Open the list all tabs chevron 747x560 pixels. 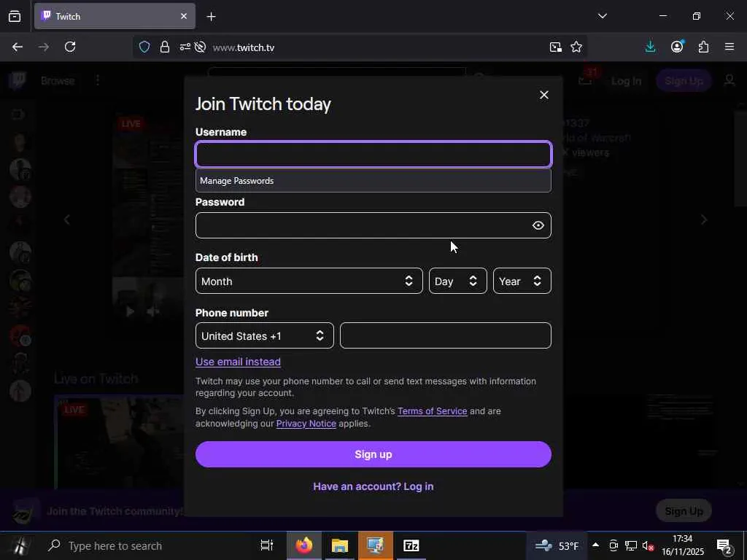pos(602,16)
